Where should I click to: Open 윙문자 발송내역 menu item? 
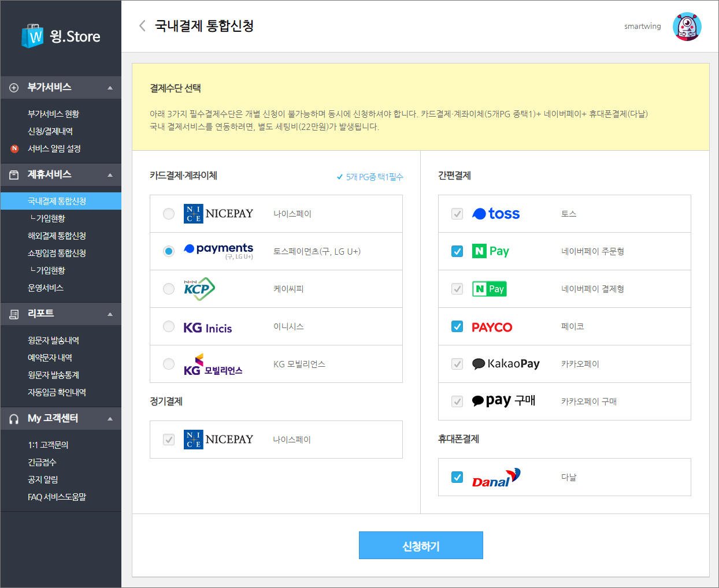(x=53, y=341)
